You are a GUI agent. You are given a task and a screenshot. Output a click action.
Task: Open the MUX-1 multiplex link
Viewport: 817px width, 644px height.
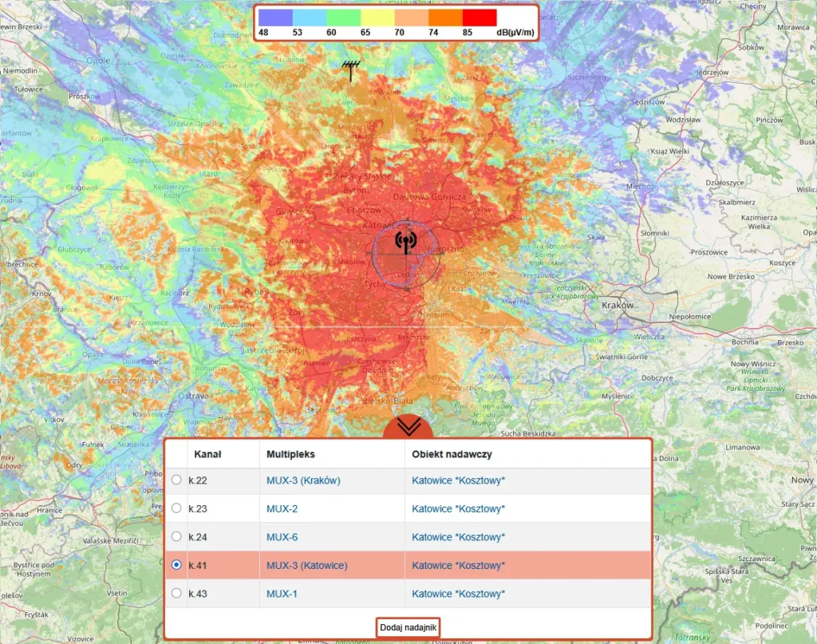click(282, 594)
